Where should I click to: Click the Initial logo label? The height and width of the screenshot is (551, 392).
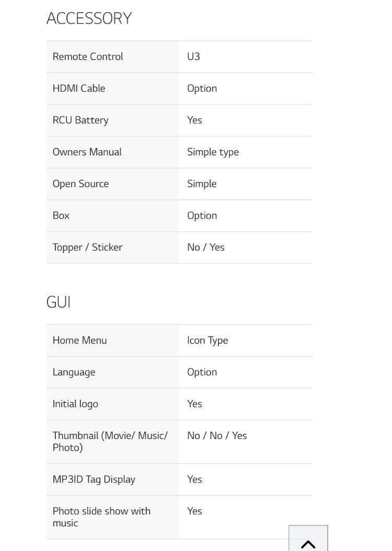pos(75,404)
